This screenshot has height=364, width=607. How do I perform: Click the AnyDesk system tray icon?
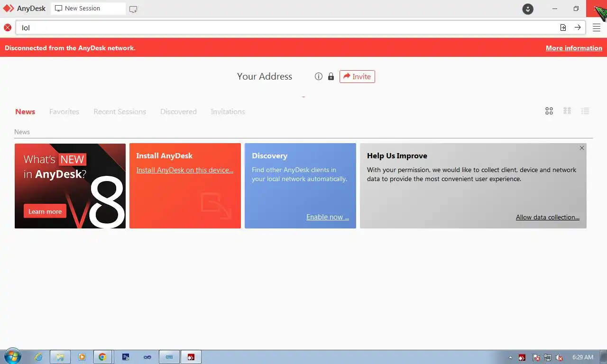coord(522,357)
